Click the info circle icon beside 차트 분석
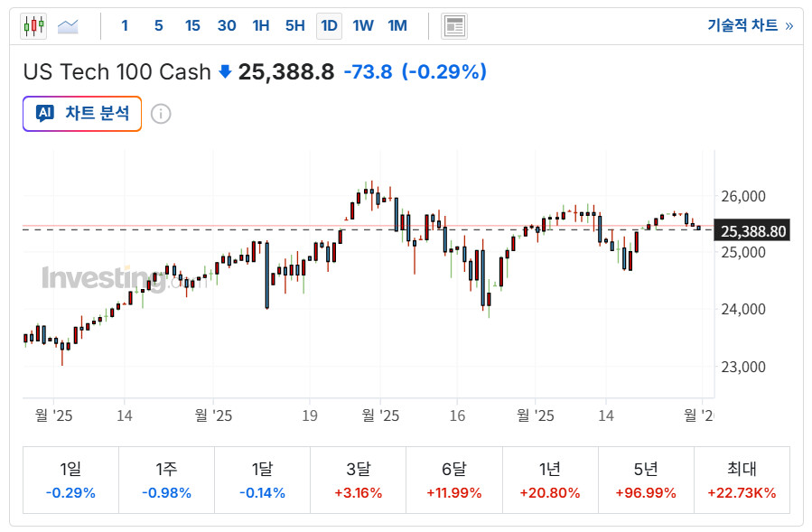 (161, 114)
